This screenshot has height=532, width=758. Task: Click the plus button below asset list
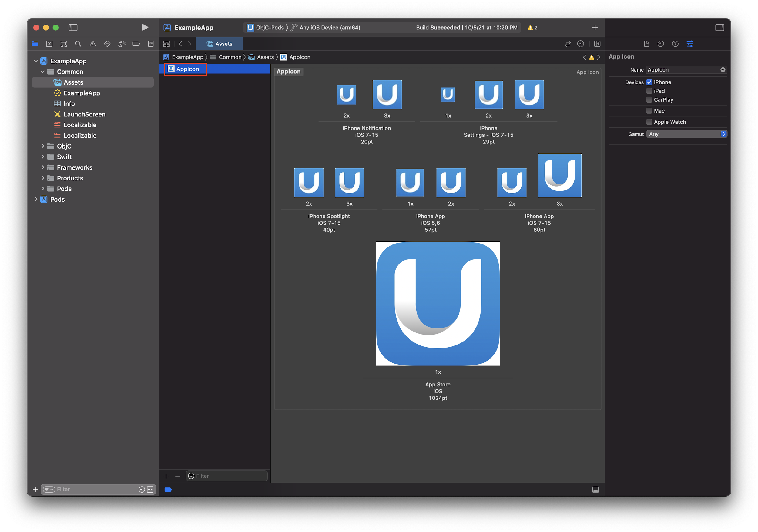[x=166, y=476]
